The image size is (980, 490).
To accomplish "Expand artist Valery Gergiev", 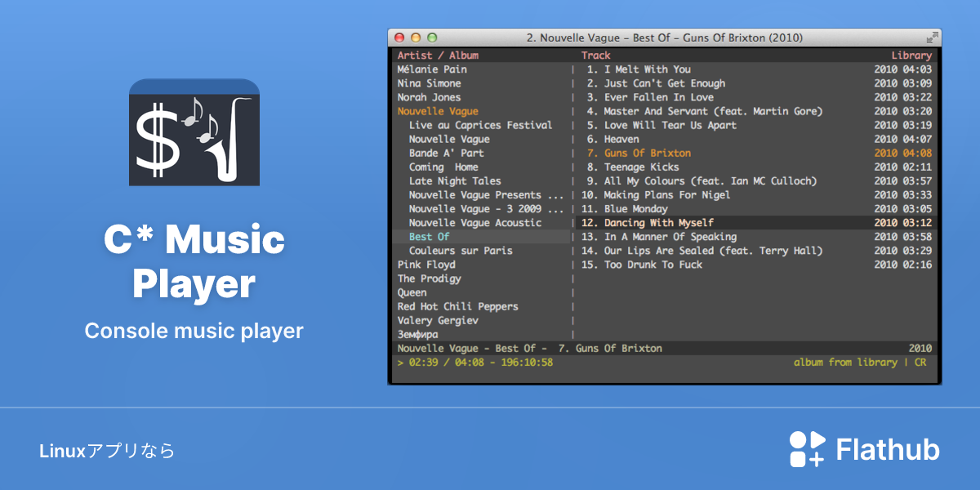I will [438, 319].
